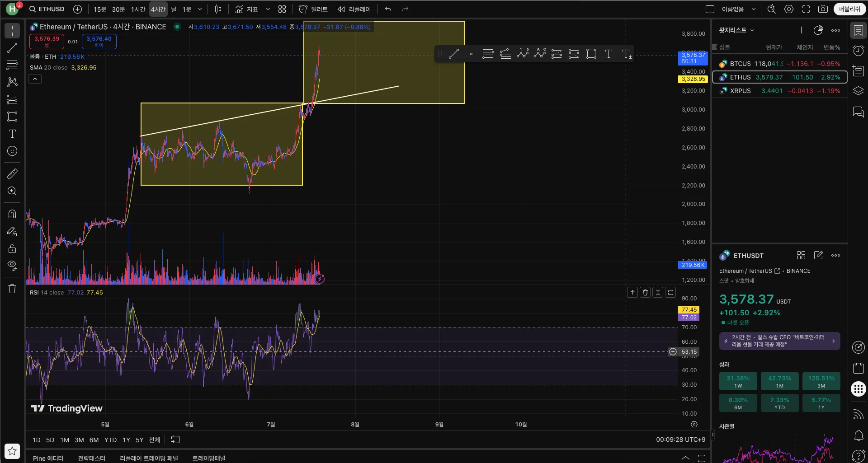This screenshot has width=868, height=463.
Task: Switch to the 4시간 interval
Action: click(x=158, y=9)
